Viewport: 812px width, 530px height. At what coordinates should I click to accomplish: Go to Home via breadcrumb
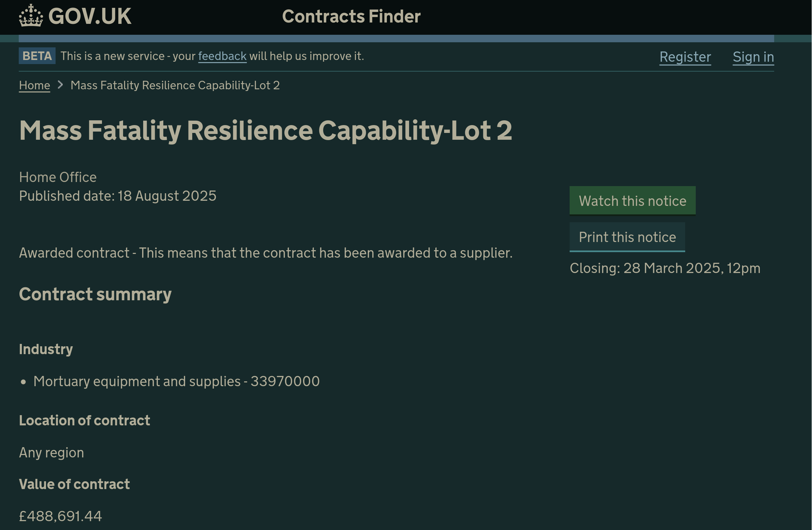pyautogui.click(x=34, y=85)
